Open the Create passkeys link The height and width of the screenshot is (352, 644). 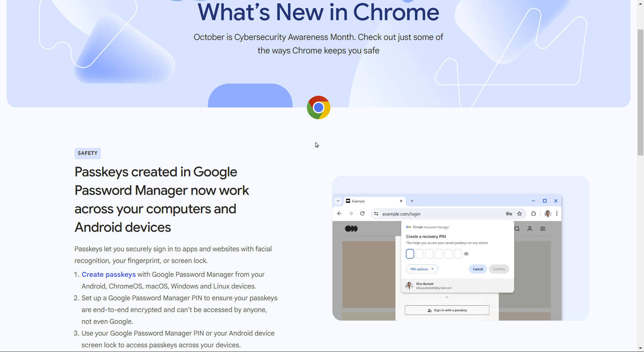[109, 274]
